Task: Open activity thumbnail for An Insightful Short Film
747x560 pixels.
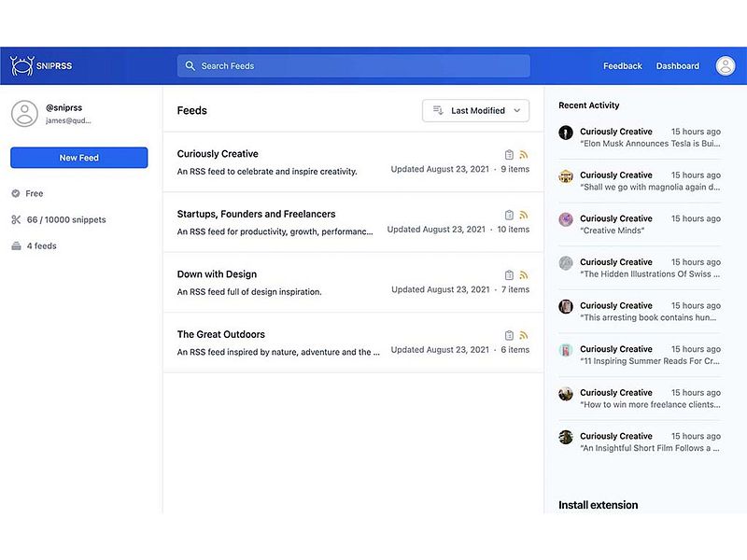Action: coord(566,437)
